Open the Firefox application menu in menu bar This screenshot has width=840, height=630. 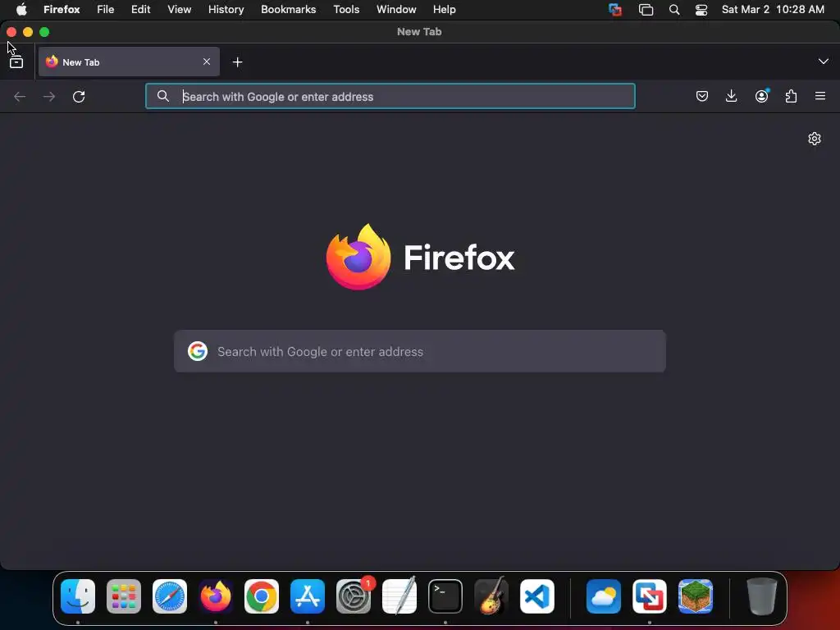point(62,10)
